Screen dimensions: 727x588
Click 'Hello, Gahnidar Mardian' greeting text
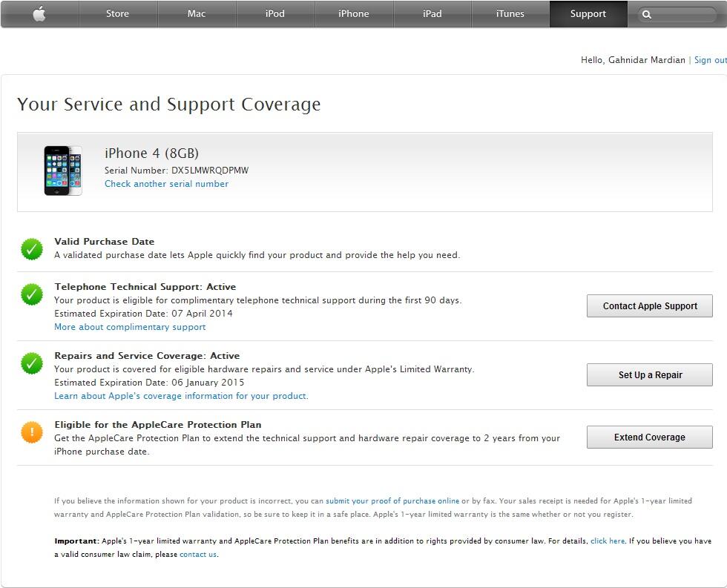click(x=633, y=60)
